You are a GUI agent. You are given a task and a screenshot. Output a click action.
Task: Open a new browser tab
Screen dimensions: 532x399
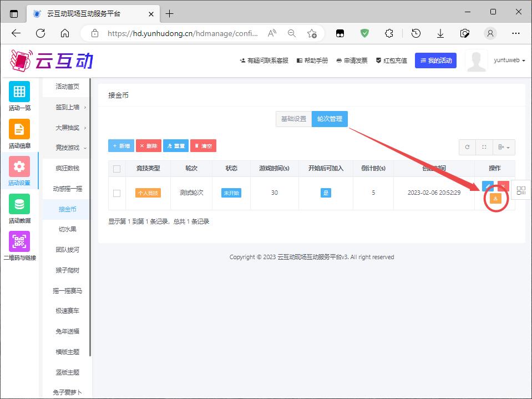pos(169,14)
